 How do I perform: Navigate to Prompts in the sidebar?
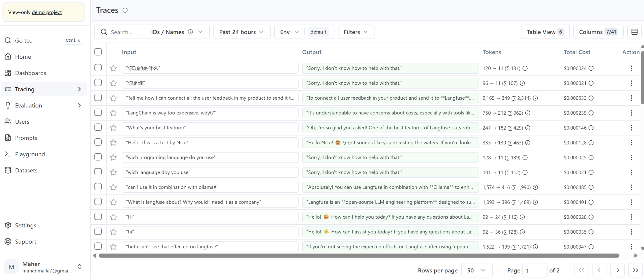(x=26, y=138)
